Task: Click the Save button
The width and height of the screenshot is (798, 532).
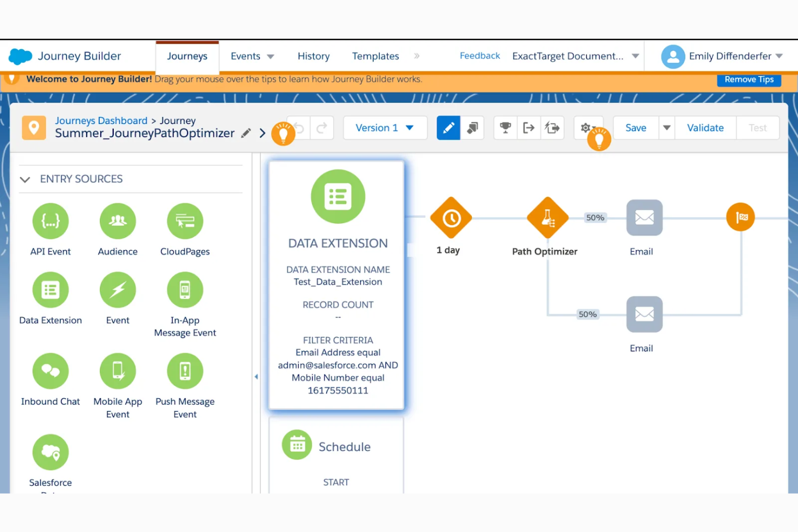Action: pos(636,128)
